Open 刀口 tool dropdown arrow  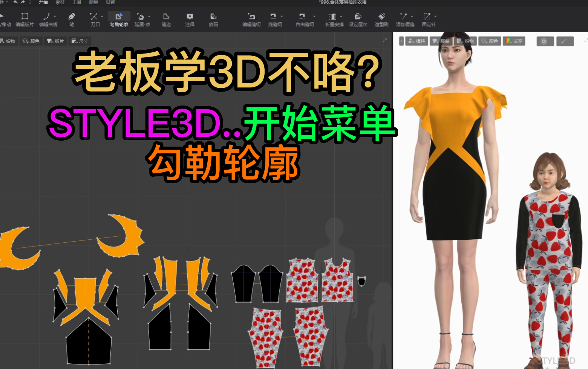pyautogui.click(x=102, y=16)
